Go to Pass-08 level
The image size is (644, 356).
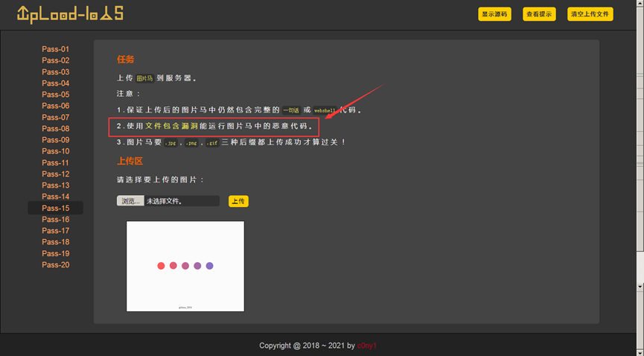(55, 129)
